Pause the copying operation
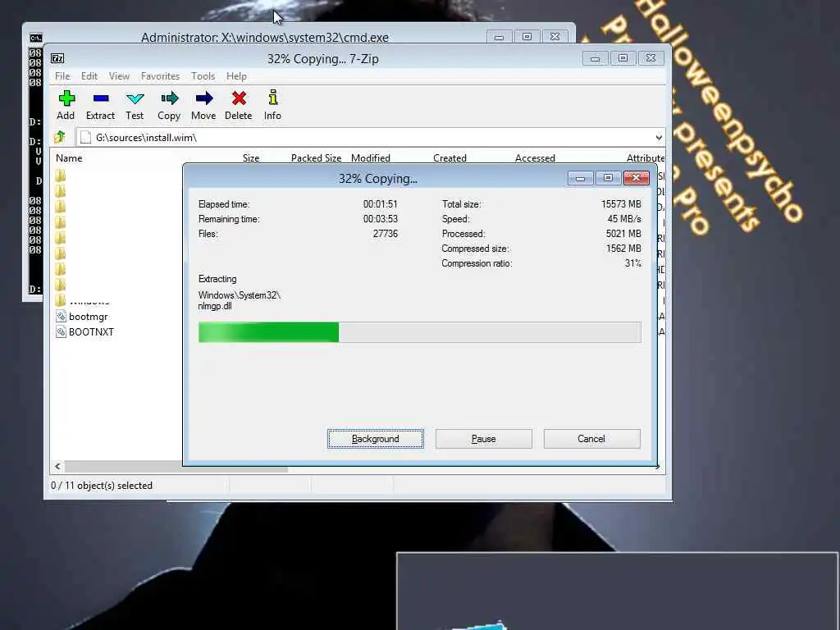This screenshot has width=840, height=630. (x=484, y=439)
